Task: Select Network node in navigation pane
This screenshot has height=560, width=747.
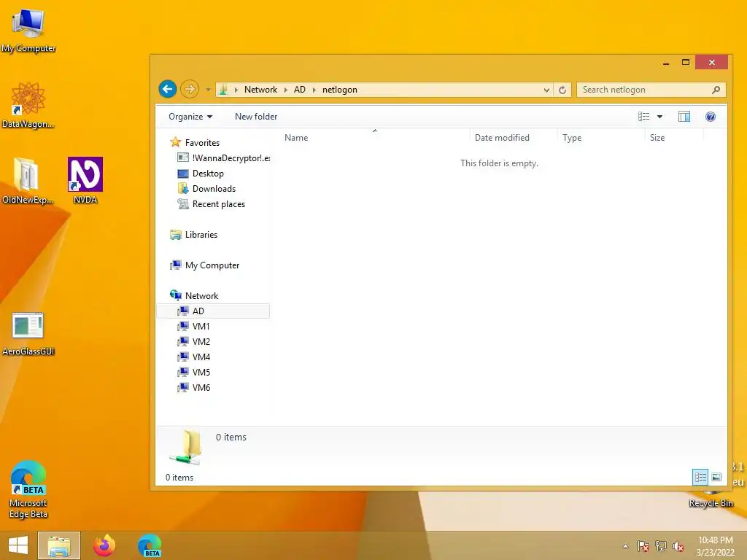Action: 201,296
